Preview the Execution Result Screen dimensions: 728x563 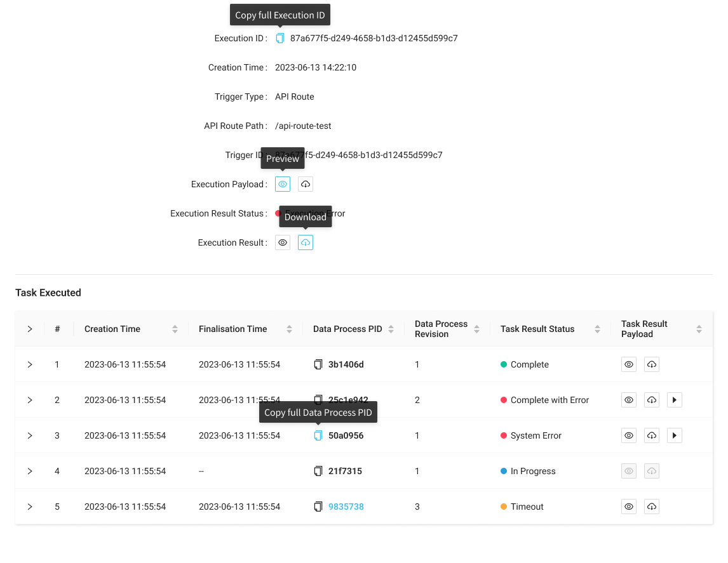(x=283, y=242)
